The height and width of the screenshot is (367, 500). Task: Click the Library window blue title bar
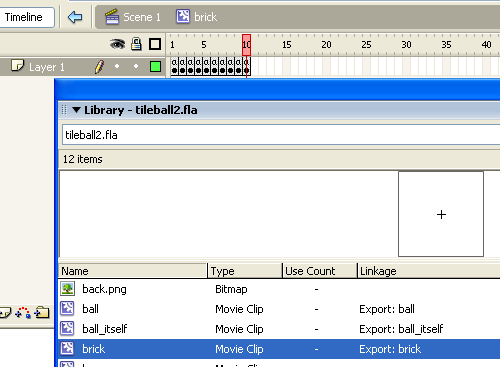pyautogui.click(x=278, y=89)
